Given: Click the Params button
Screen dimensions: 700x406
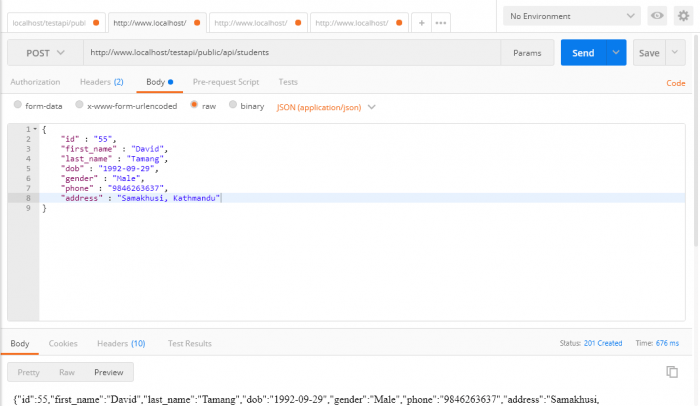Looking at the screenshot, I should tap(527, 53).
